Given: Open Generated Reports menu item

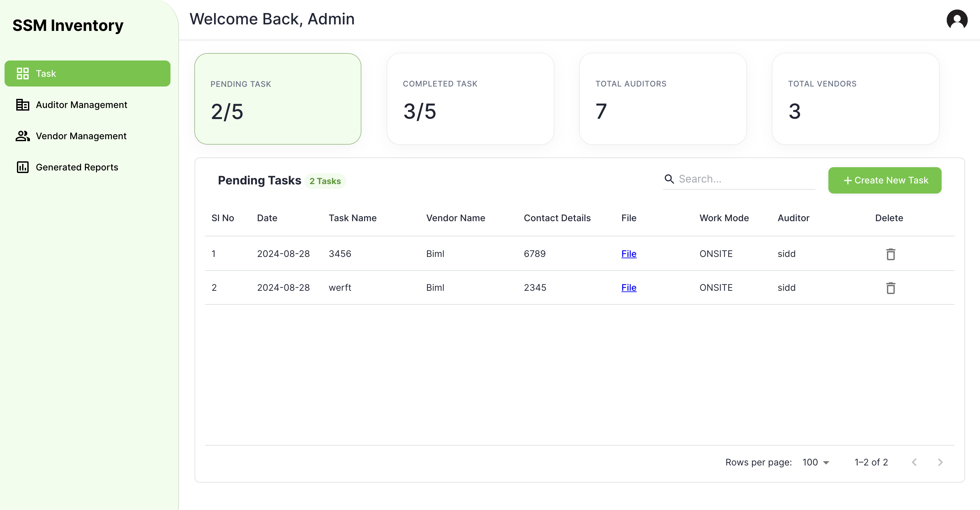Looking at the screenshot, I should tap(77, 167).
